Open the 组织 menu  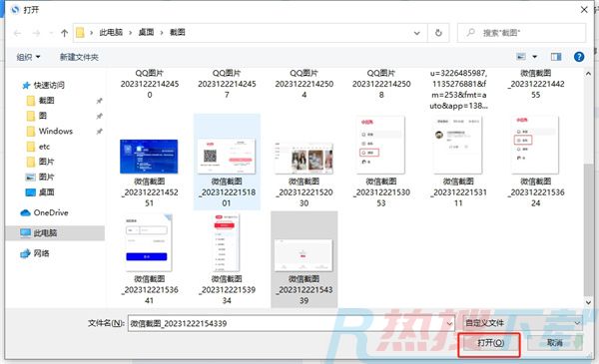coord(28,57)
